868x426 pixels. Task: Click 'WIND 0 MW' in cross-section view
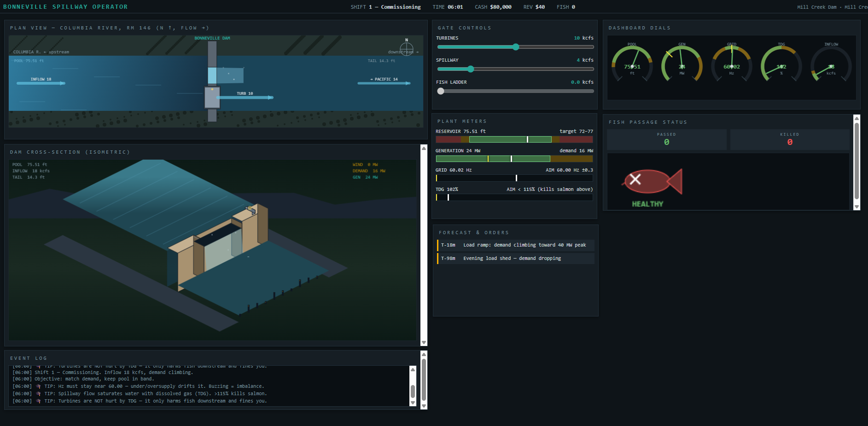click(x=365, y=165)
